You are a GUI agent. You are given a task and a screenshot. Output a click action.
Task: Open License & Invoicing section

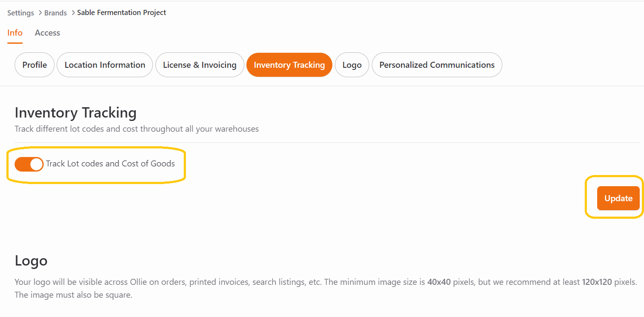coord(200,65)
